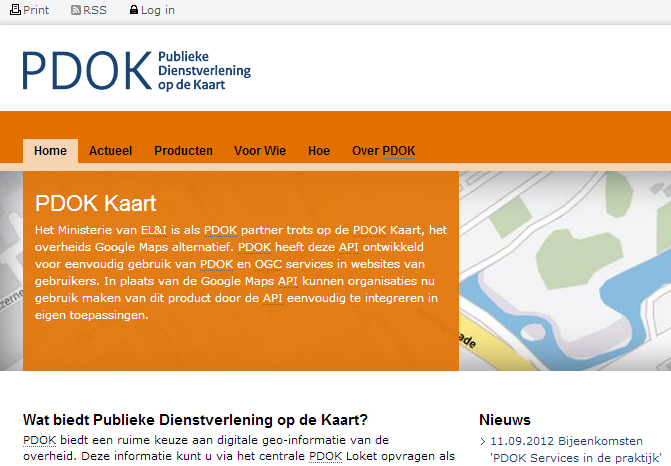Open the Over PDOK menu item

click(384, 151)
